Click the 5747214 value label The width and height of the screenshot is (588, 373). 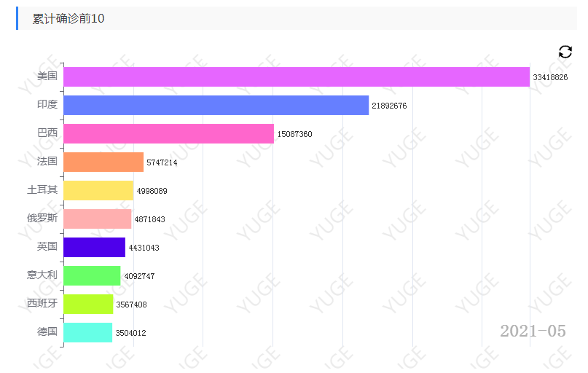162,162
